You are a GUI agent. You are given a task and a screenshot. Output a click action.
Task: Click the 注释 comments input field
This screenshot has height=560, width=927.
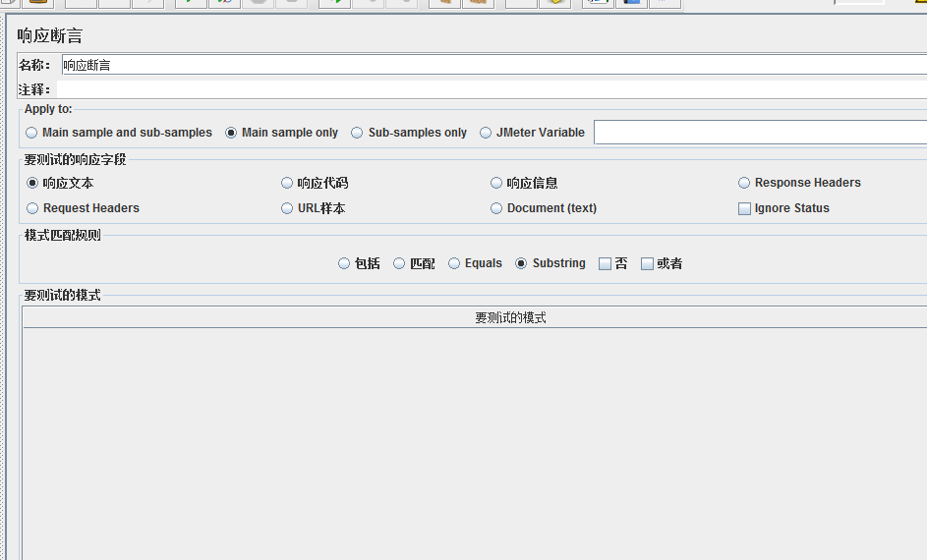point(492,89)
